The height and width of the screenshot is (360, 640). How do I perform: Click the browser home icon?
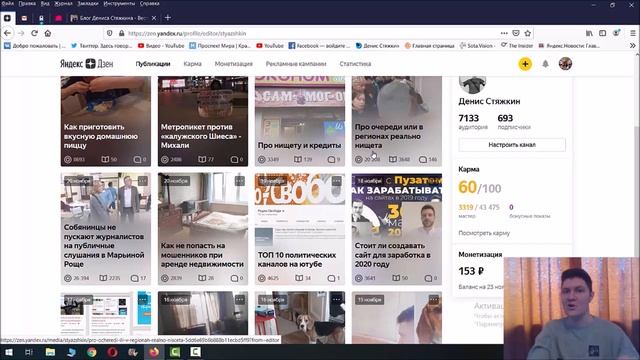tap(48, 33)
